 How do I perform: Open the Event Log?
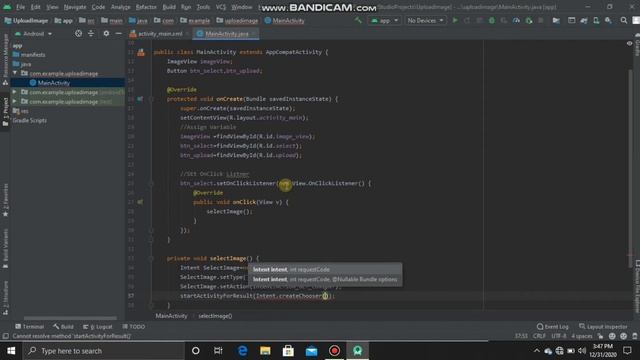tap(552, 327)
